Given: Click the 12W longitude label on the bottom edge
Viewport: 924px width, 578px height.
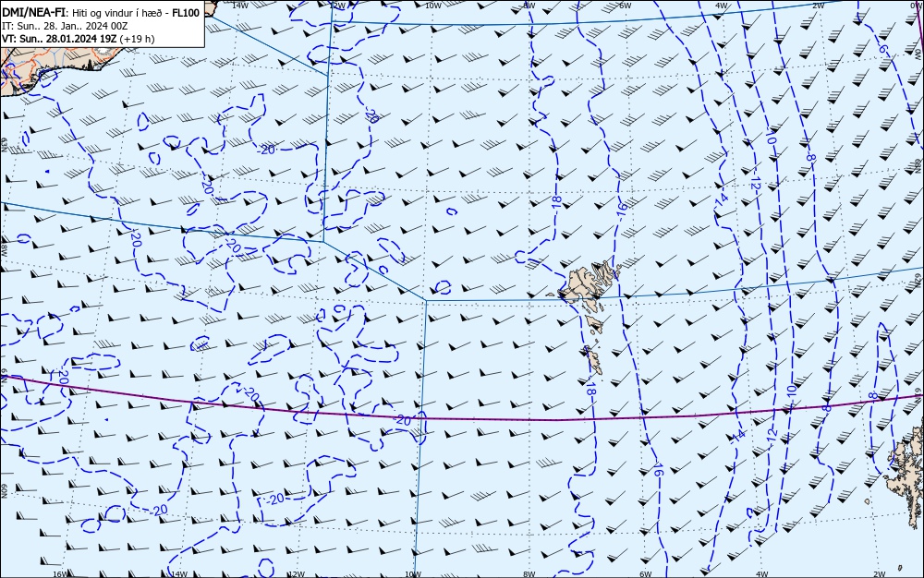Looking at the screenshot, I should [297, 573].
